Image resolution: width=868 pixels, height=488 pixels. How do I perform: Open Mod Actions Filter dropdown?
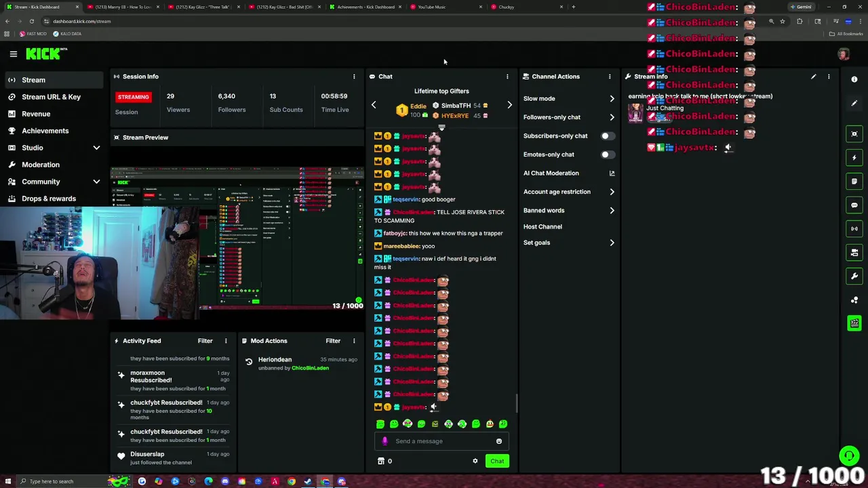coord(332,341)
